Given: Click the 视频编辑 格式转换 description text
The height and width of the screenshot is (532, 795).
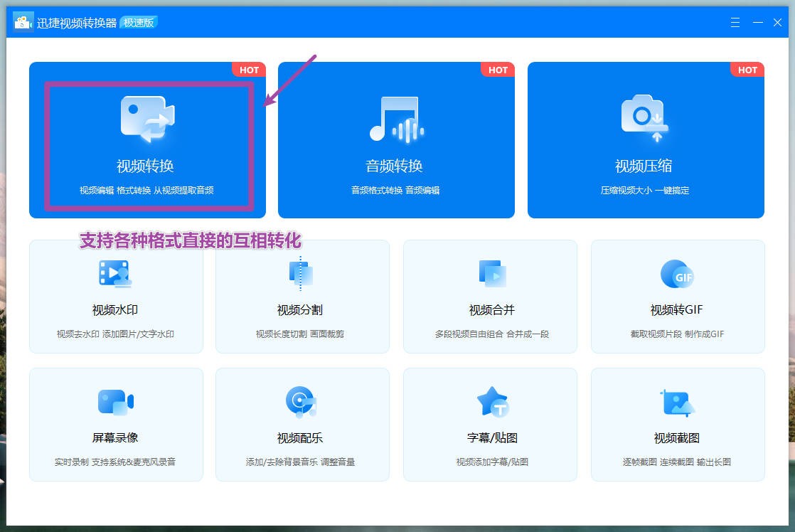Looking at the screenshot, I should (x=146, y=188).
